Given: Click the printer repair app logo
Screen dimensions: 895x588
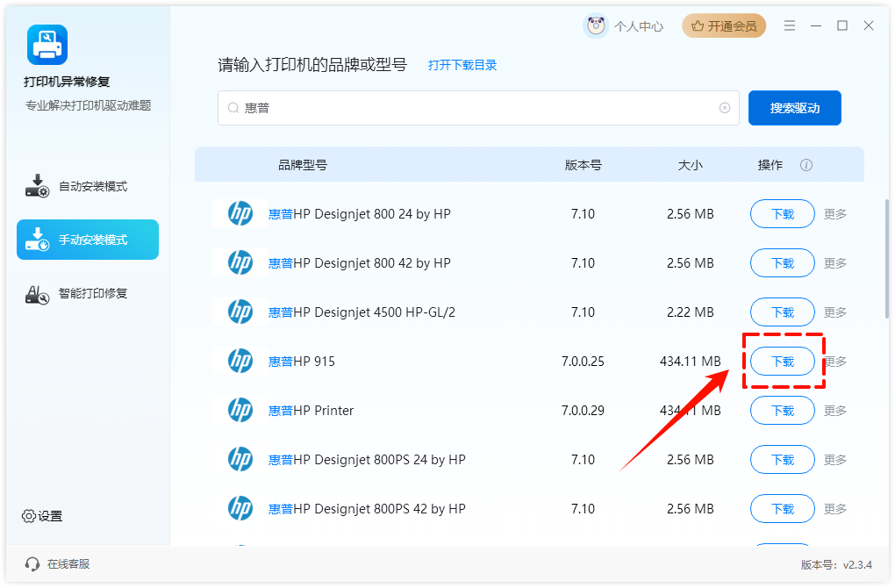Looking at the screenshot, I should [x=47, y=45].
